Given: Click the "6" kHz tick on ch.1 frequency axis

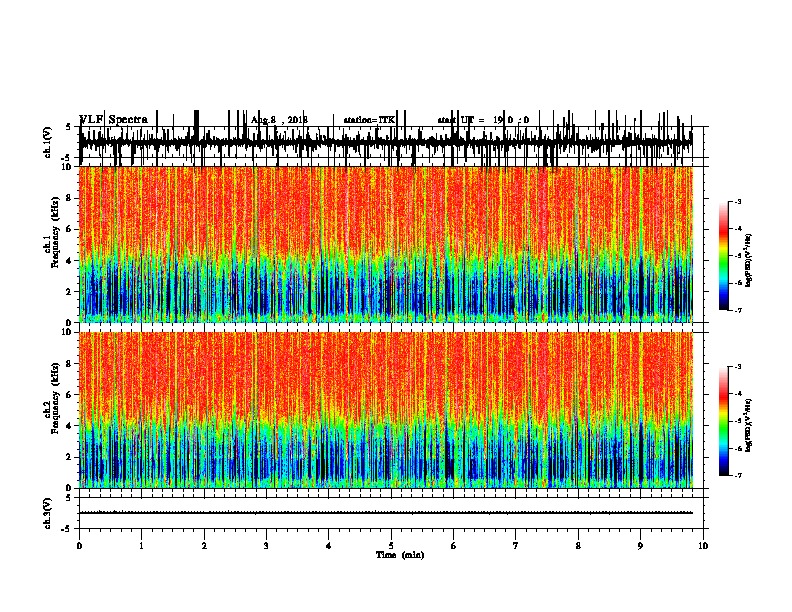Looking at the screenshot, I should click(x=70, y=230).
